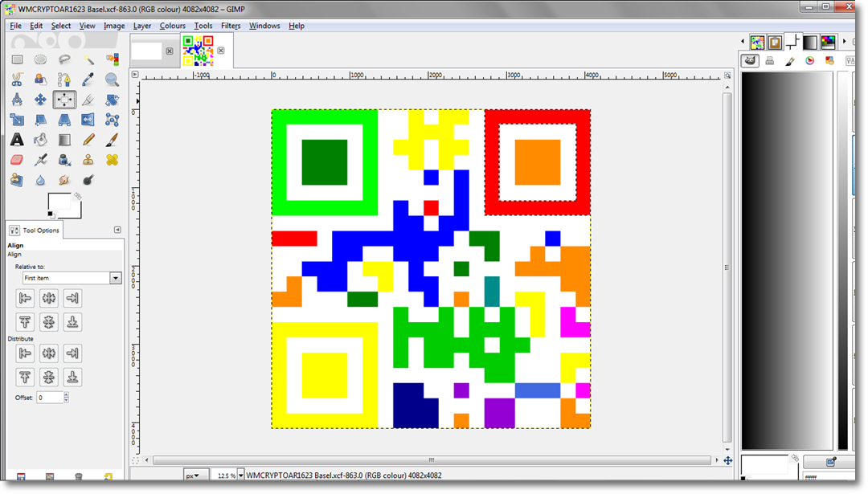
Task: Select the Zoom magnifier tool
Action: (113, 80)
